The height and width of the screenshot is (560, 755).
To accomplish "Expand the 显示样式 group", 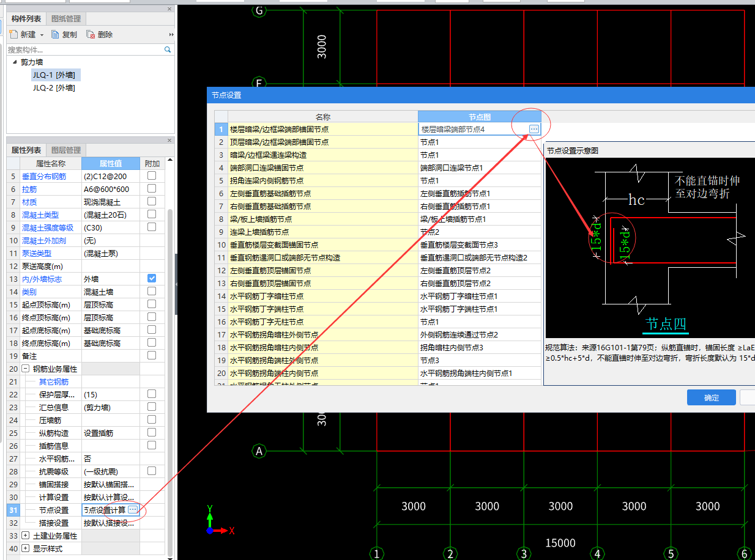I will [25, 548].
